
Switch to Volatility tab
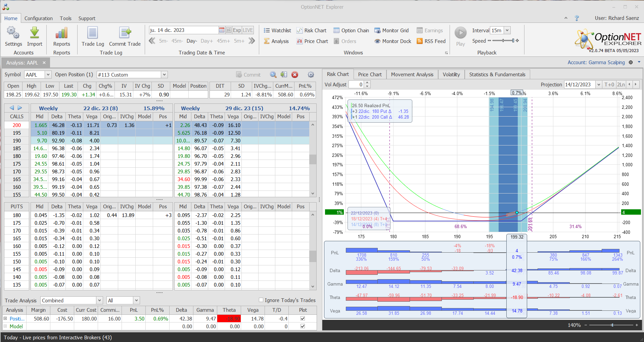[451, 74]
